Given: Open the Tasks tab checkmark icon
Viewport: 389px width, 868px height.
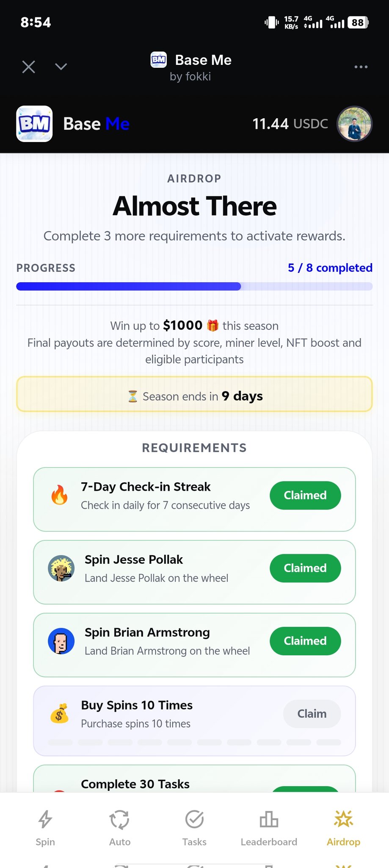Looking at the screenshot, I should click(x=194, y=819).
